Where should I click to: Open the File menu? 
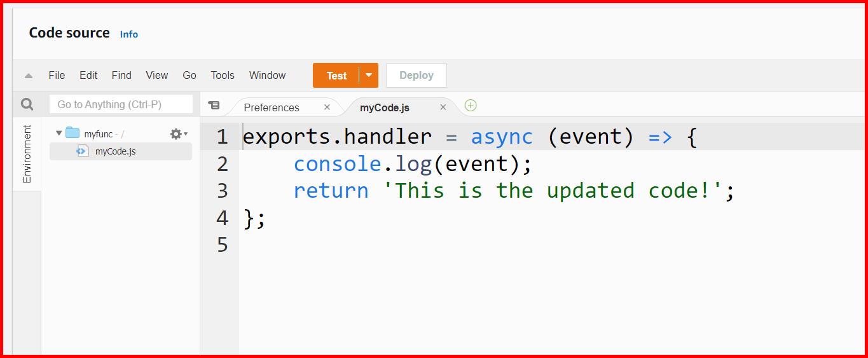point(57,75)
